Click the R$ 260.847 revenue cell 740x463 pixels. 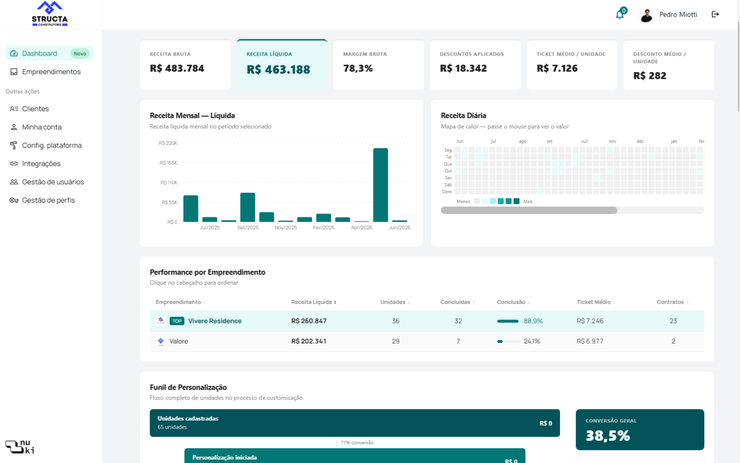coord(309,321)
